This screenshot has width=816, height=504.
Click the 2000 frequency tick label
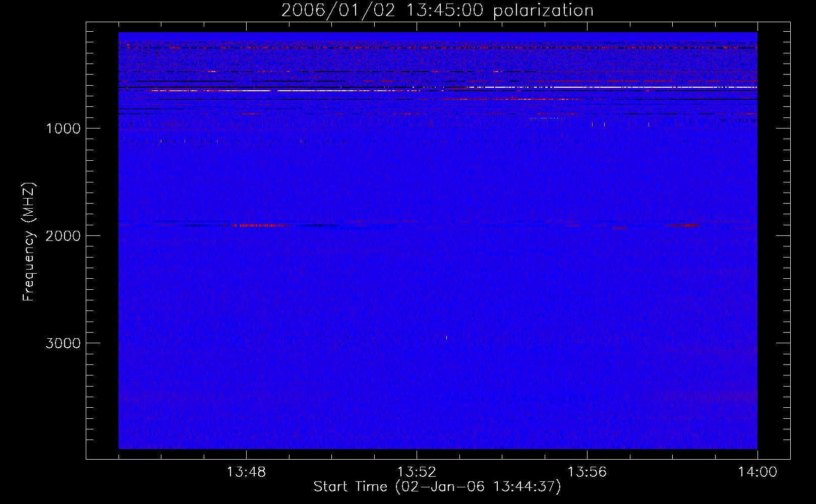(x=63, y=236)
